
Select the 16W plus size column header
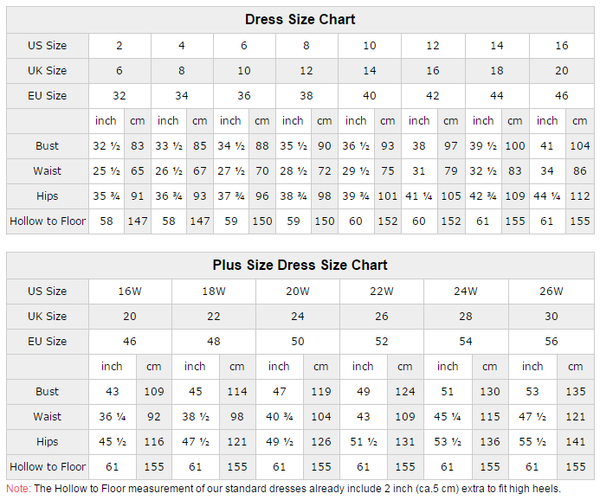(x=130, y=292)
